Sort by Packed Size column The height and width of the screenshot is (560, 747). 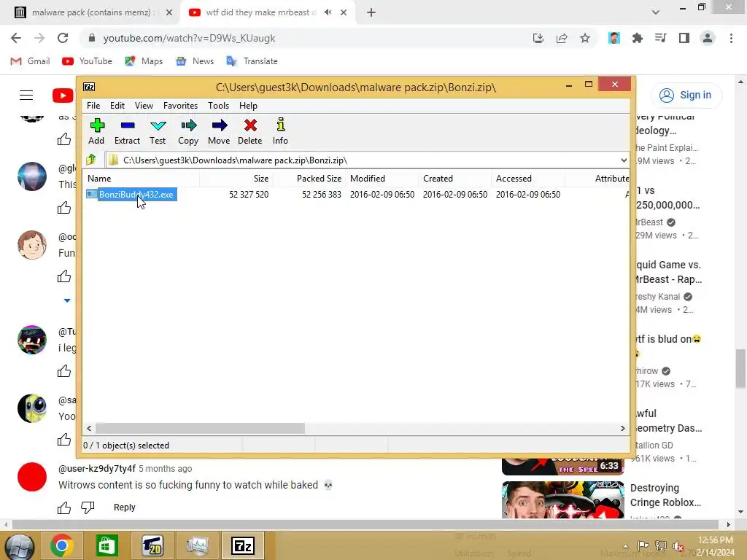pyautogui.click(x=309, y=179)
